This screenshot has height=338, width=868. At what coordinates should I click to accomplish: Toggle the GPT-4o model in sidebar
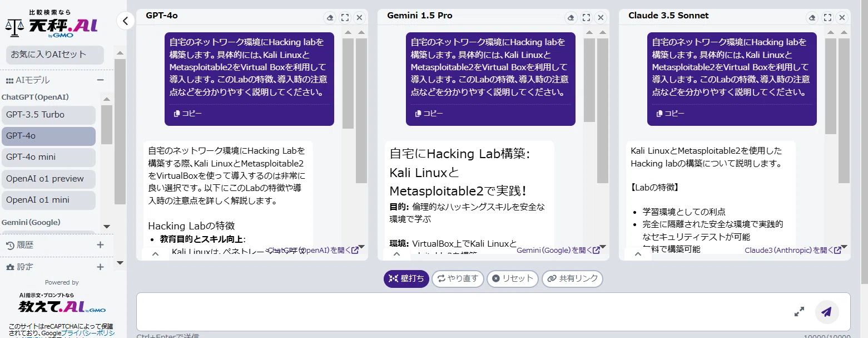pos(48,136)
